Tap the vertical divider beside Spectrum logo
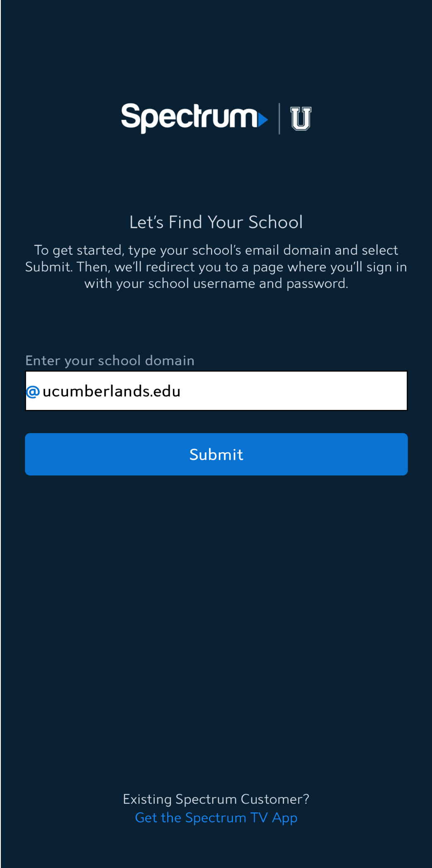 279,119
